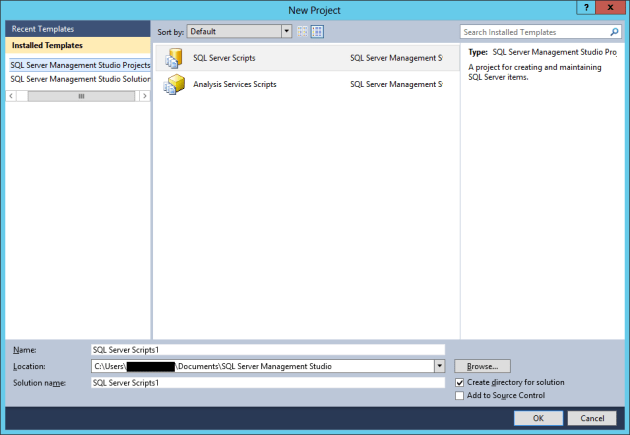The height and width of the screenshot is (435, 630).
Task: Enable Add to Source Control checkbox
Action: pyautogui.click(x=459, y=395)
